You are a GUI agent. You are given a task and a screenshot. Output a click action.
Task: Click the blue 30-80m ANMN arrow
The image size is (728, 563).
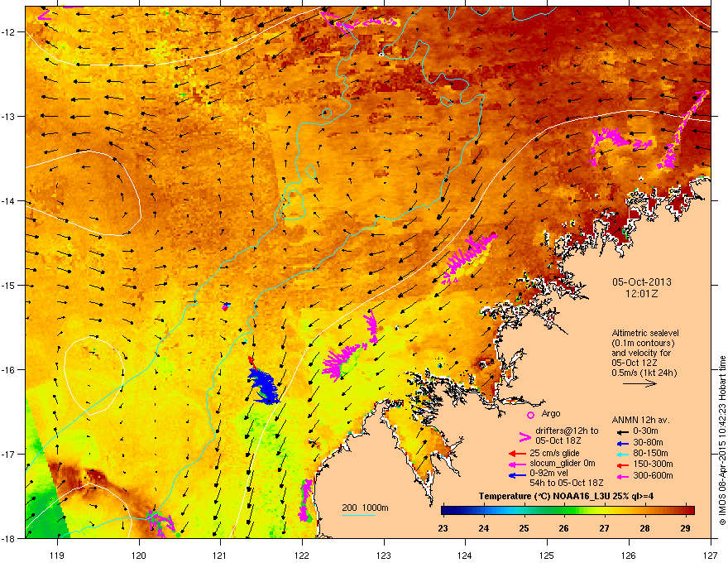[621, 443]
